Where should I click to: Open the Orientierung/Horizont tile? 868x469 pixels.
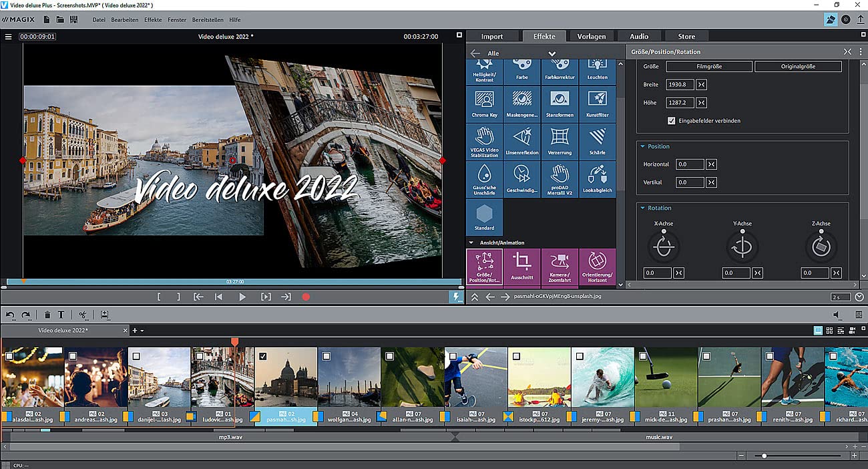point(598,267)
